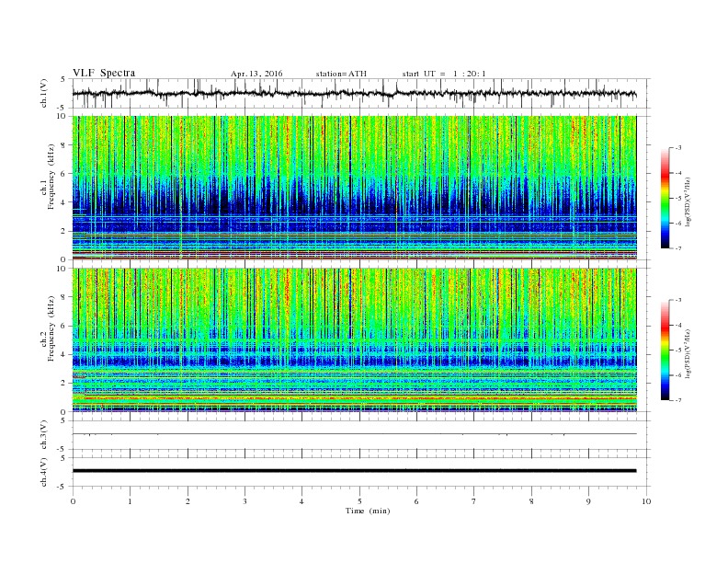Click the "-3" label on ch.2 color bar

678,300
